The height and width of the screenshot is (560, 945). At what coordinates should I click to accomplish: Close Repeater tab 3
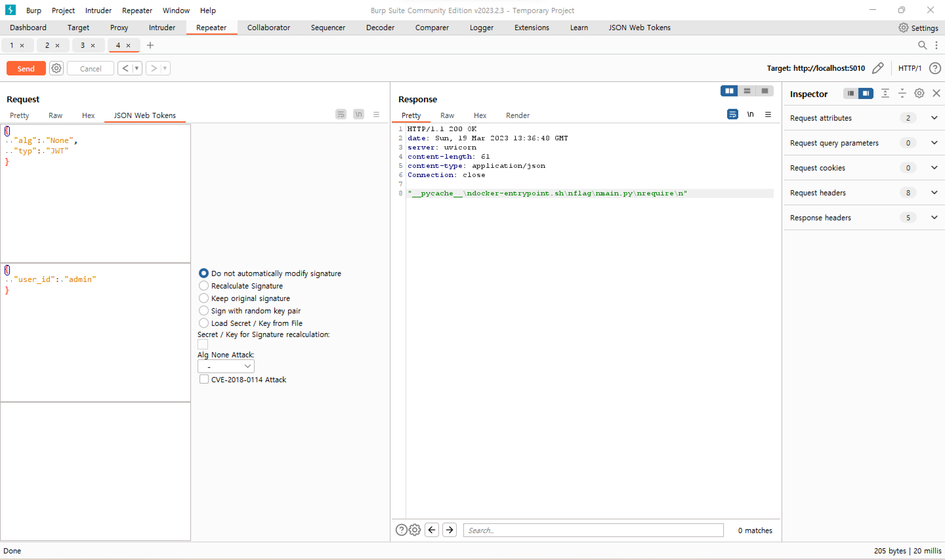coord(93,45)
